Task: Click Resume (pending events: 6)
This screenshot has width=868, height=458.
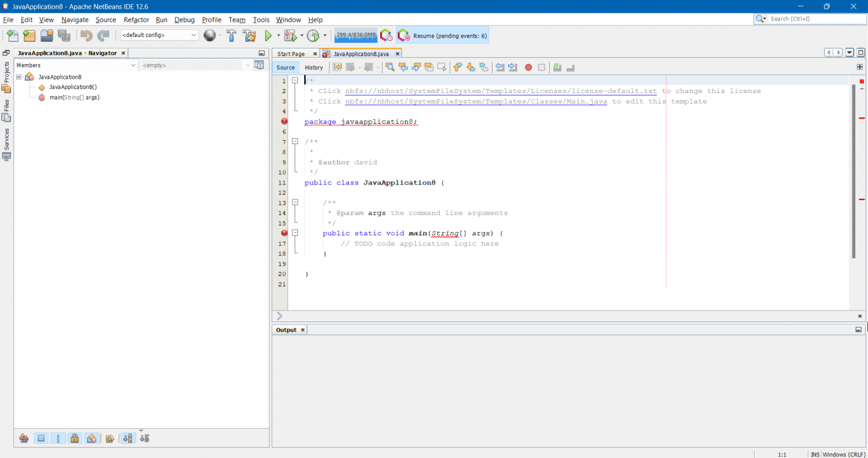Action: (x=443, y=35)
